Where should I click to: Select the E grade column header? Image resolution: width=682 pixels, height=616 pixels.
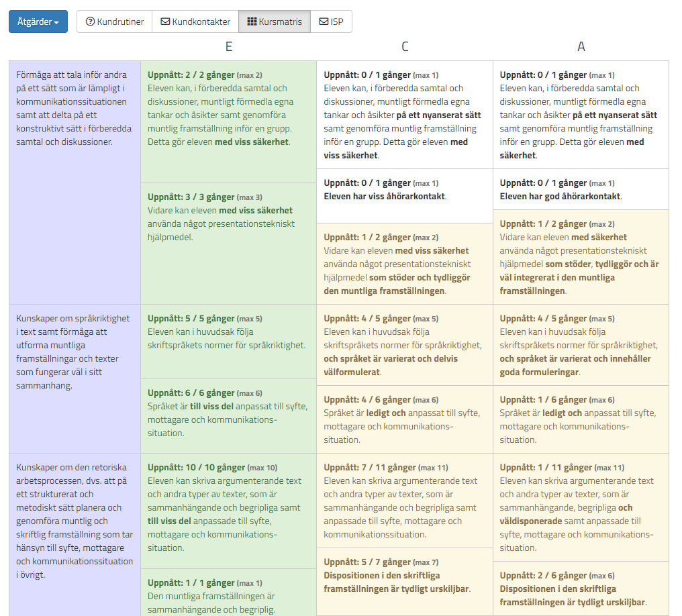[229, 46]
